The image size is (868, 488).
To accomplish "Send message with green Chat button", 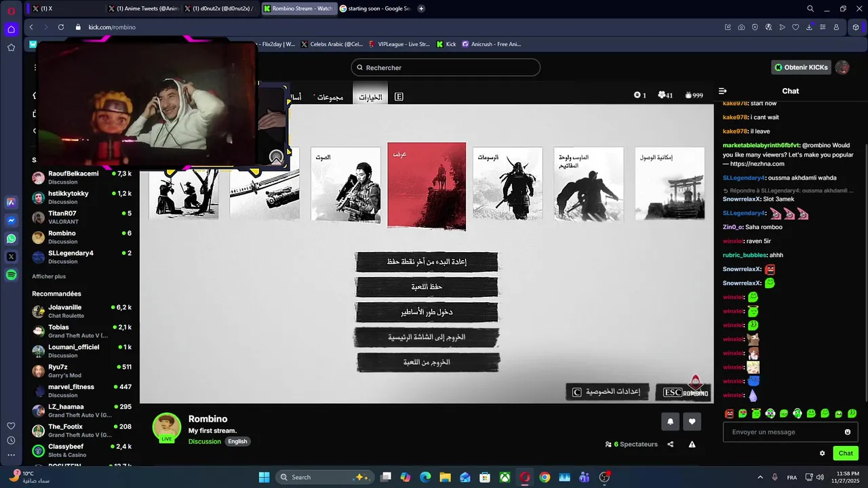I will click(x=846, y=453).
